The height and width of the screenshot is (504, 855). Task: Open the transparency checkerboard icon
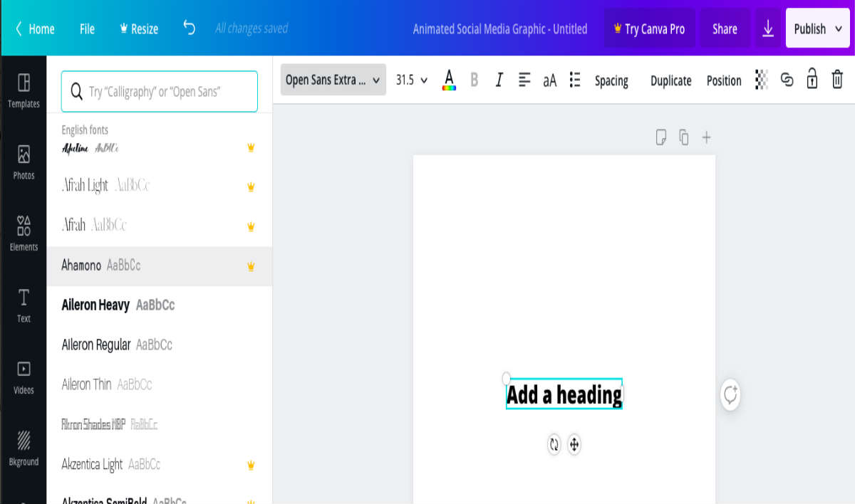coord(762,80)
